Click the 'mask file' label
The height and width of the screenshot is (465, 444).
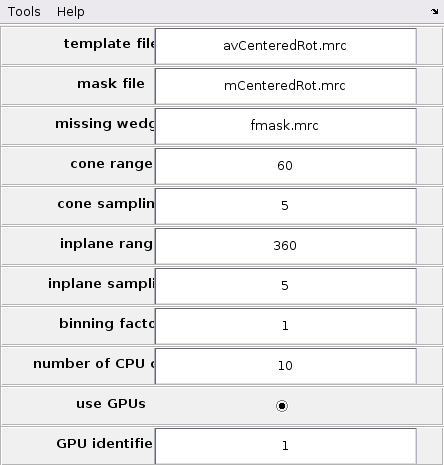click(111, 84)
